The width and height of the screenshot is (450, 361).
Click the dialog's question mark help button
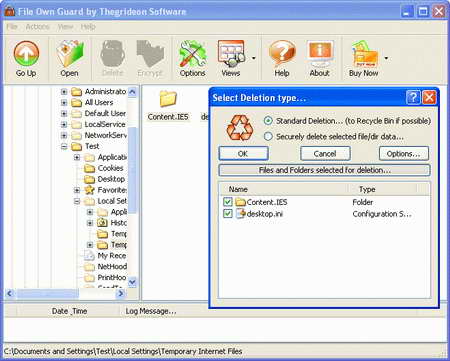[x=413, y=97]
